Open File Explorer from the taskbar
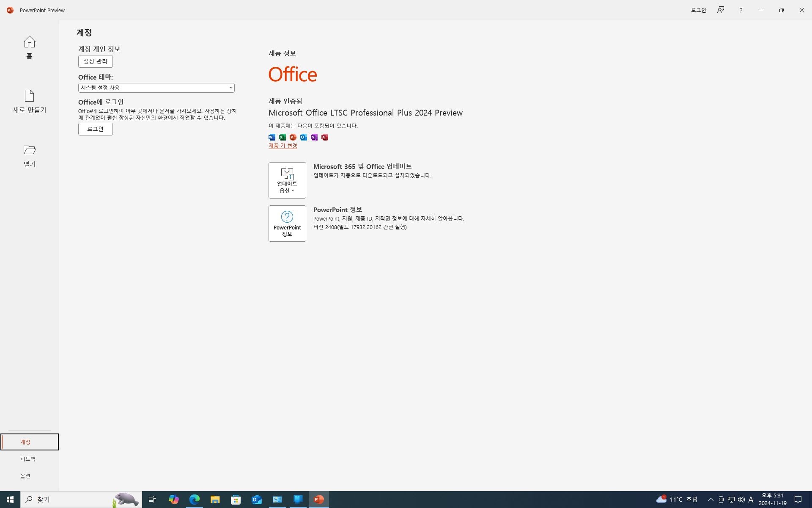 (x=215, y=500)
